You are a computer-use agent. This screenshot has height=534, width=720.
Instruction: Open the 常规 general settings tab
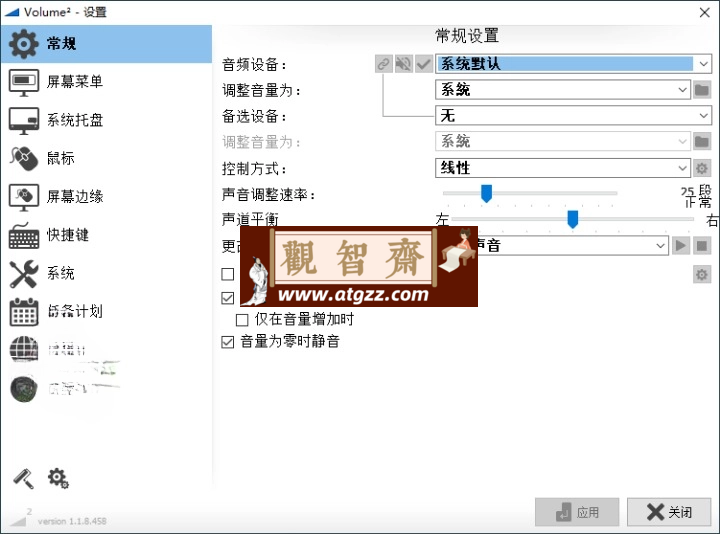106,44
